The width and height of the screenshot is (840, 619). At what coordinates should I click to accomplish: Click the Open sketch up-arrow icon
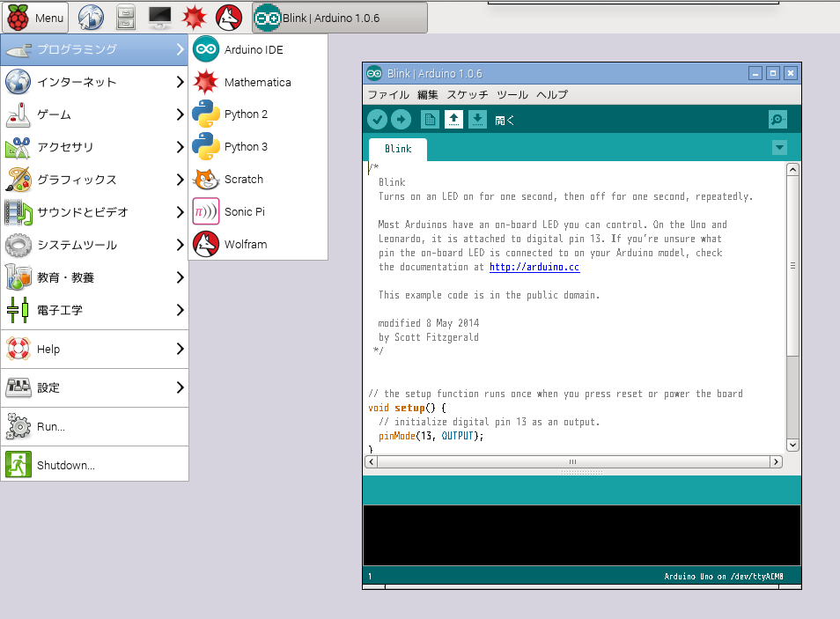point(453,119)
